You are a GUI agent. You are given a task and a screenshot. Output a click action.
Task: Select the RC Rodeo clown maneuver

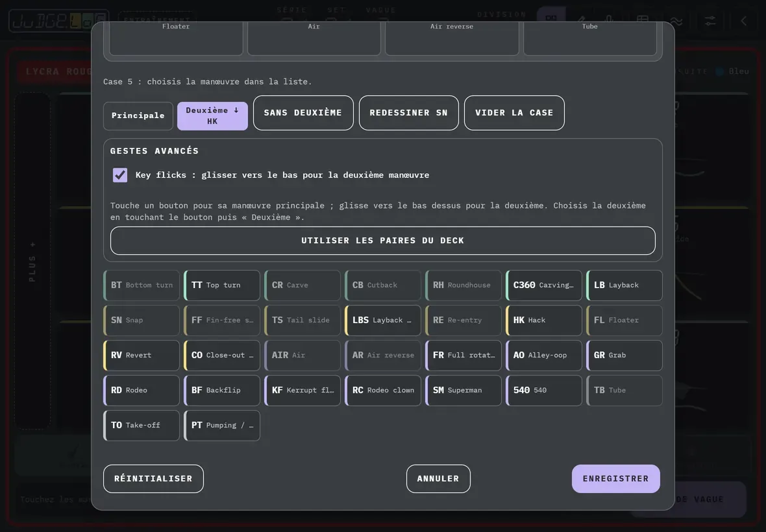click(383, 391)
